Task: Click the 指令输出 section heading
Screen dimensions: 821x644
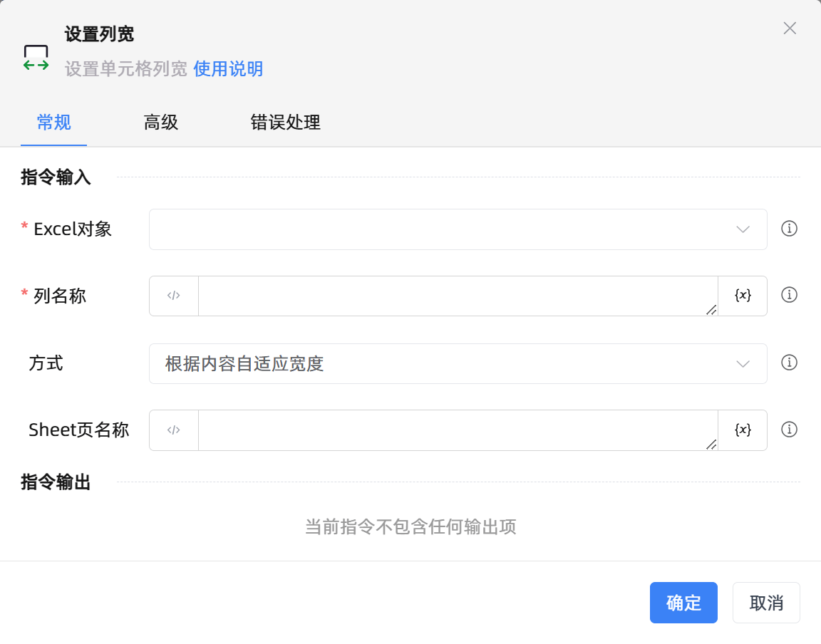Action: click(x=56, y=482)
